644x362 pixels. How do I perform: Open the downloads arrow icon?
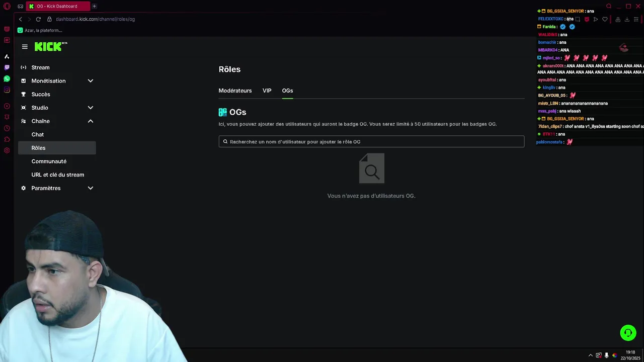pyautogui.click(x=627, y=19)
